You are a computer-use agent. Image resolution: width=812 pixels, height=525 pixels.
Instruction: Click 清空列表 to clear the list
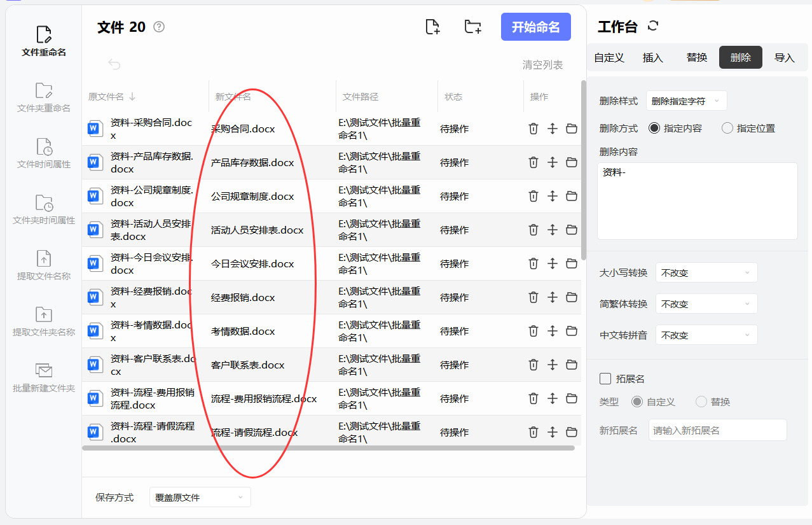[542, 64]
